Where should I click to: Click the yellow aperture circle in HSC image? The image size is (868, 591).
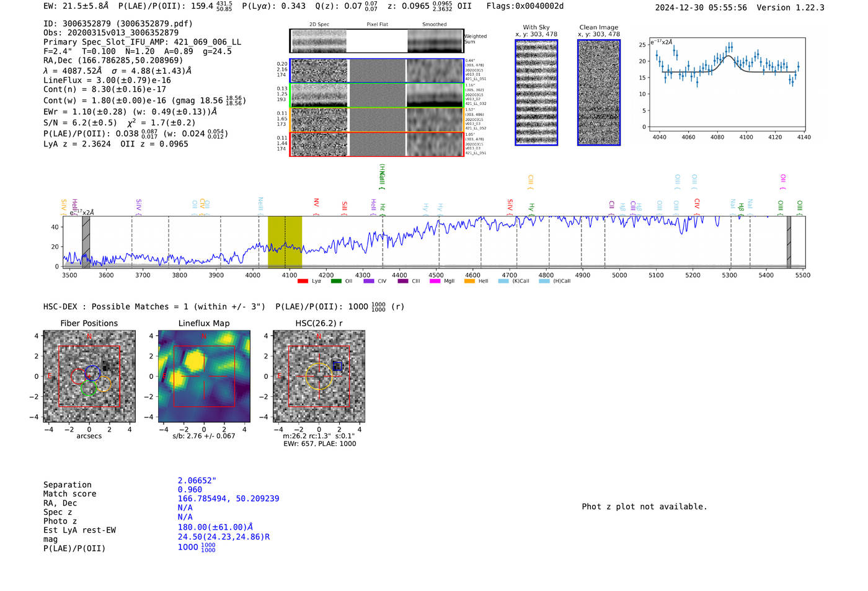point(319,376)
